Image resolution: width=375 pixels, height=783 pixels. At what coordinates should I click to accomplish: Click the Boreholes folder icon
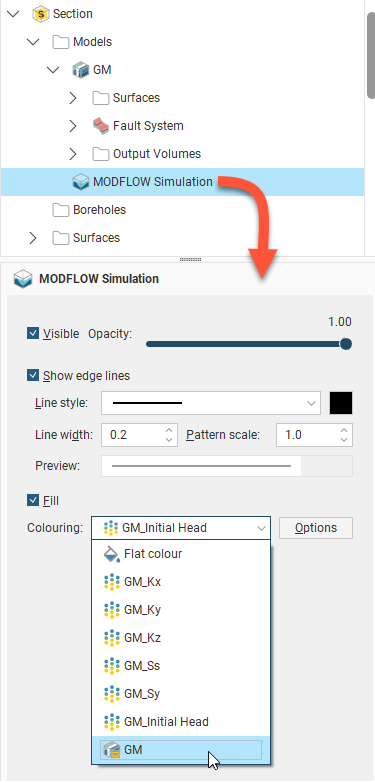pyautogui.click(x=61, y=210)
